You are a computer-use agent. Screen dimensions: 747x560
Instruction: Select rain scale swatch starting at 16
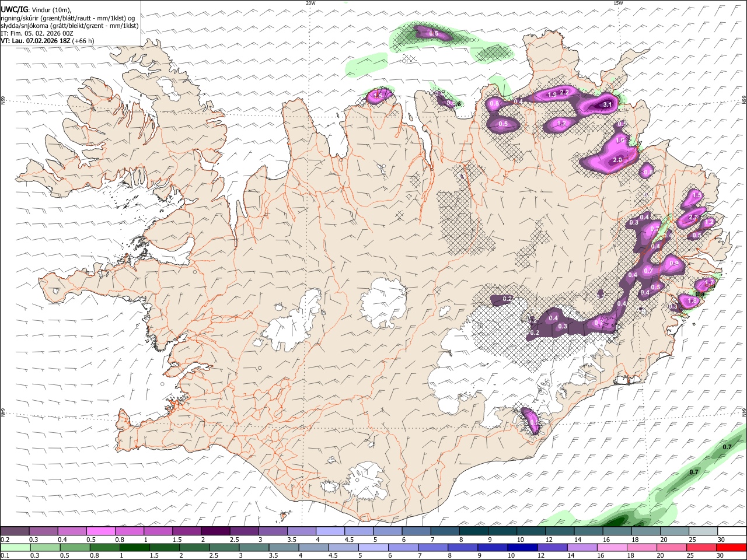pos(612,547)
